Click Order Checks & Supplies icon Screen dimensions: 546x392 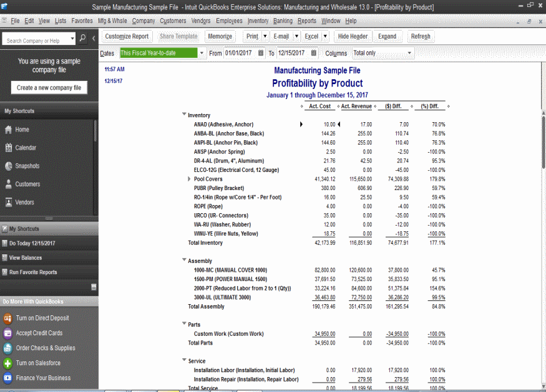point(7,348)
